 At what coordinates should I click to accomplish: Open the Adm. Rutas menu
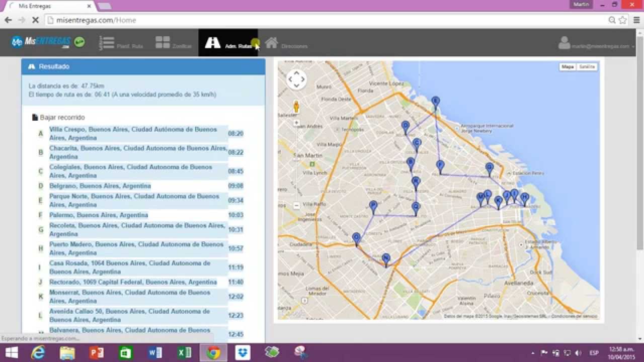click(x=228, y=43)
